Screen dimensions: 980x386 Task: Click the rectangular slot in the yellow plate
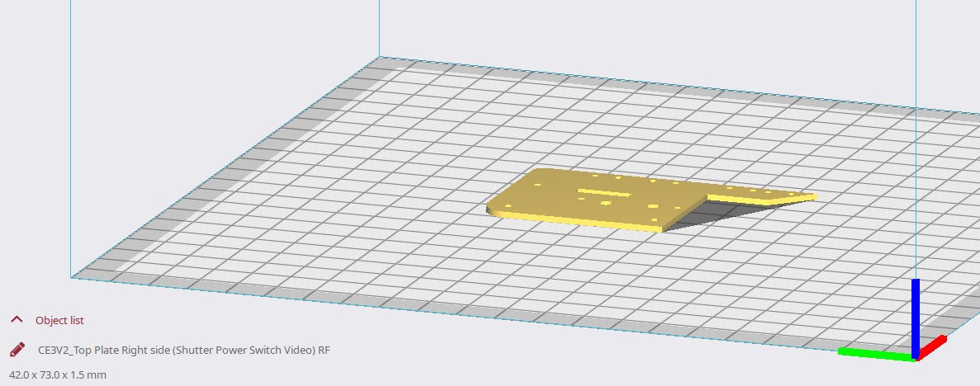click(604, 191)
